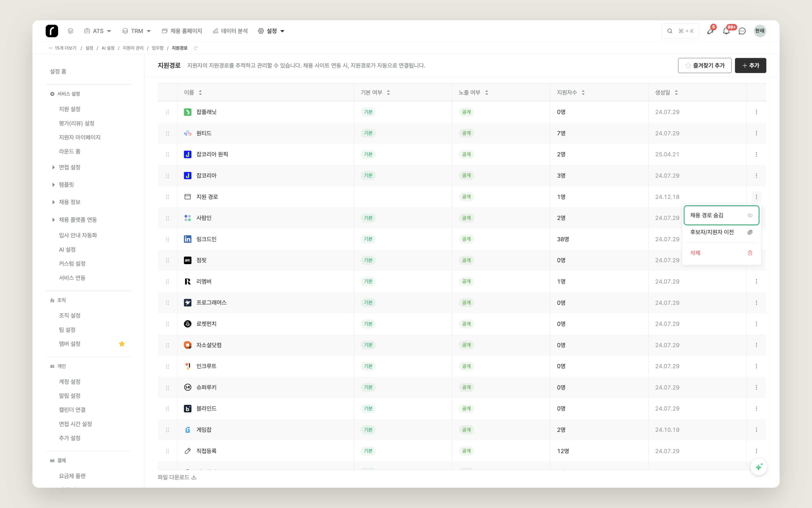
Task: Click 즐겨찾기 추가 button
Action: (x=705, y=65)
